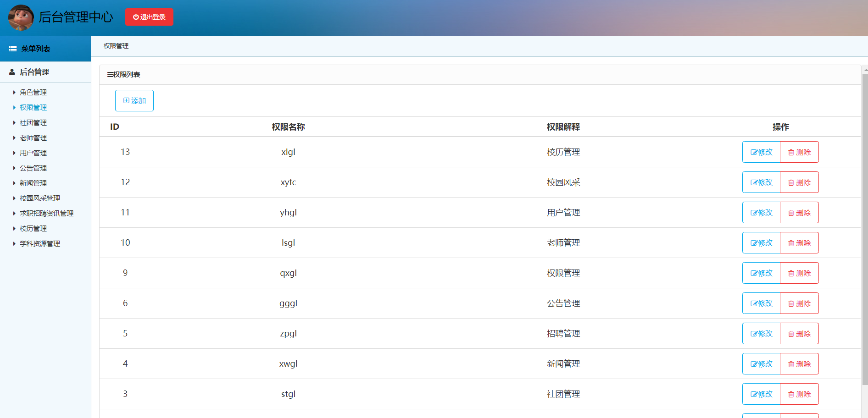Click the 操作 column header
Viewport: 868px width, 418px height.
pyautogui.click(x=780, y=127)
